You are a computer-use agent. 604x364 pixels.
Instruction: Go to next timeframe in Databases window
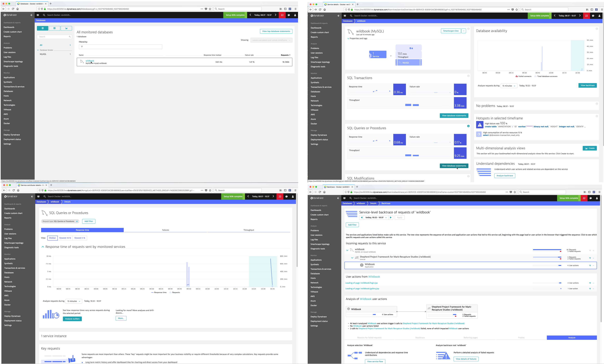275,15
